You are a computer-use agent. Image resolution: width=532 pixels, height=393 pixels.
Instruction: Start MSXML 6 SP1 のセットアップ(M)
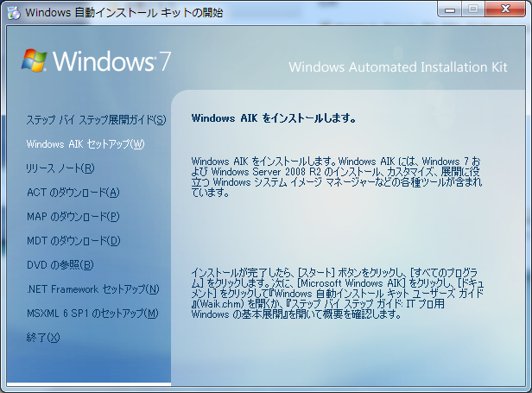pos(92,314)
